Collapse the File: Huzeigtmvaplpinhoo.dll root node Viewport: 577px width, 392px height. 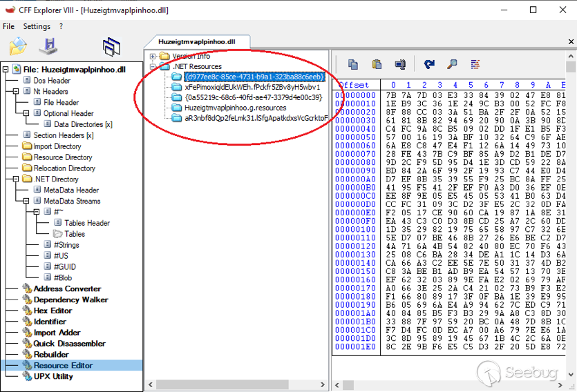(6, 70)
